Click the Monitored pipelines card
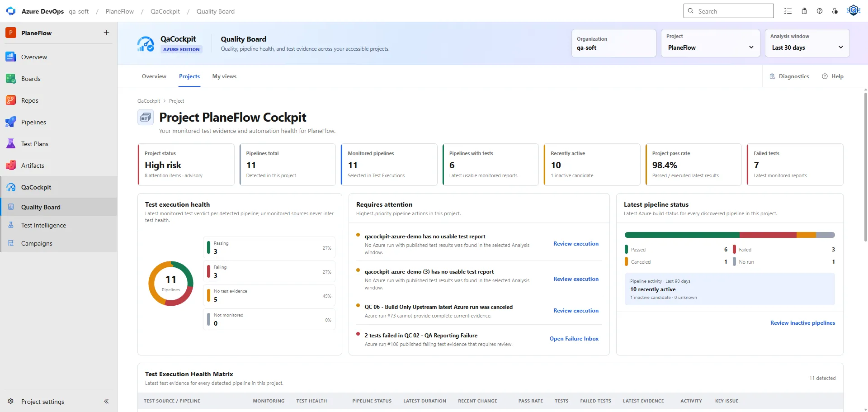 [x=389, y=165]
